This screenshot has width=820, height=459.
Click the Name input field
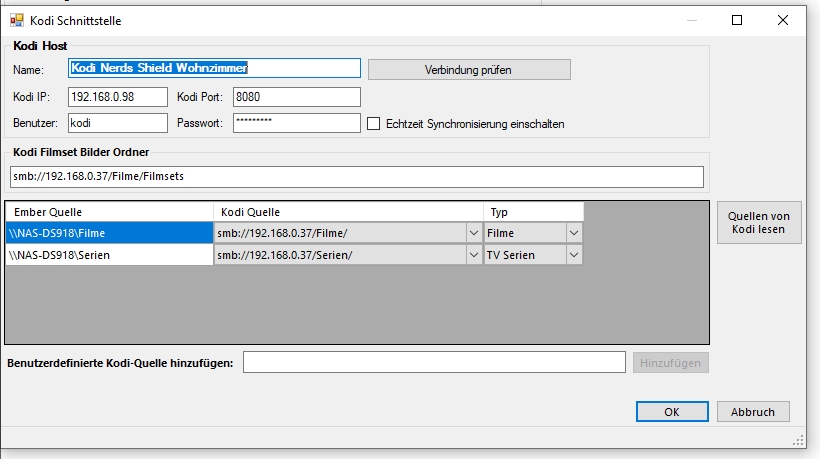[x=214, y=68]
